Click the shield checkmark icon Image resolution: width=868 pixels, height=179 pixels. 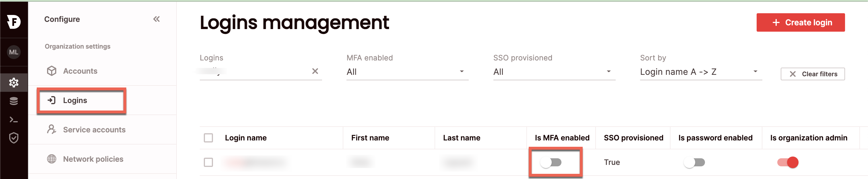tap(14, 138)
